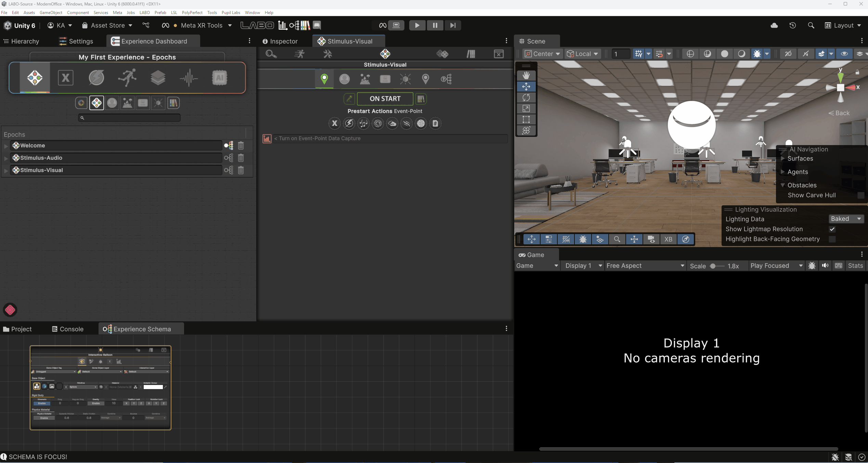Select the Hand view tool in Scene
Image resolution: width=868 pixels, height=463 pixels.
526,75
